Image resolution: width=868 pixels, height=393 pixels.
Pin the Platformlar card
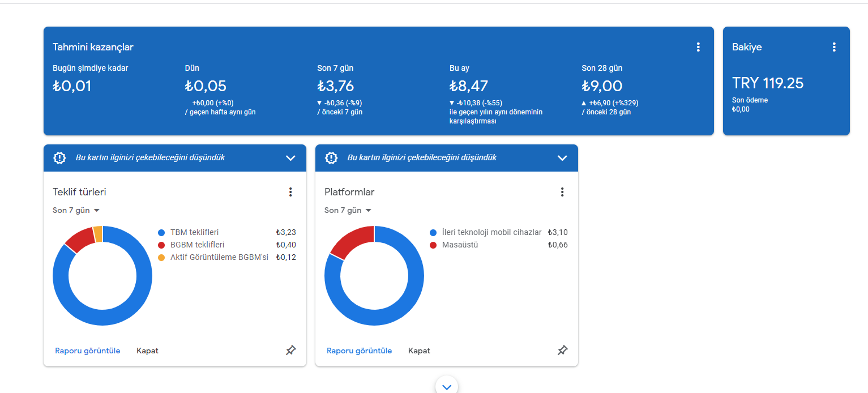[562, 351]
